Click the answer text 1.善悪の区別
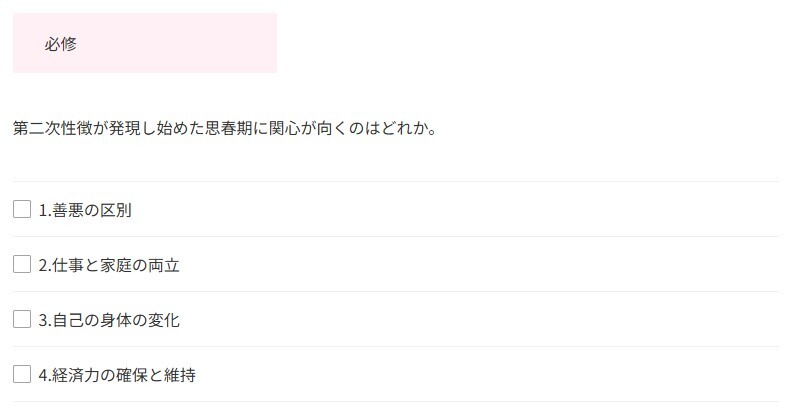The width and height of the screenshot is (794, 417). [85, 210]
